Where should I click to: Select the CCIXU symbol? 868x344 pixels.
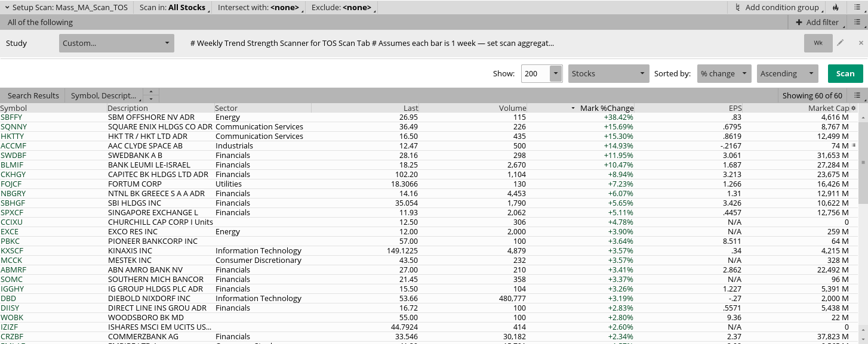click(11, 222)
